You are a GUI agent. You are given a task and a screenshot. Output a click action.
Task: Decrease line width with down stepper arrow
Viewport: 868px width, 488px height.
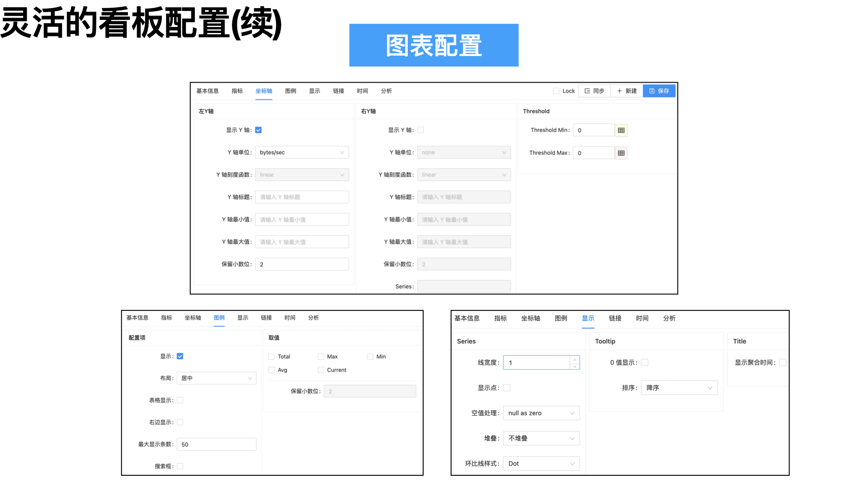[575, 366]
